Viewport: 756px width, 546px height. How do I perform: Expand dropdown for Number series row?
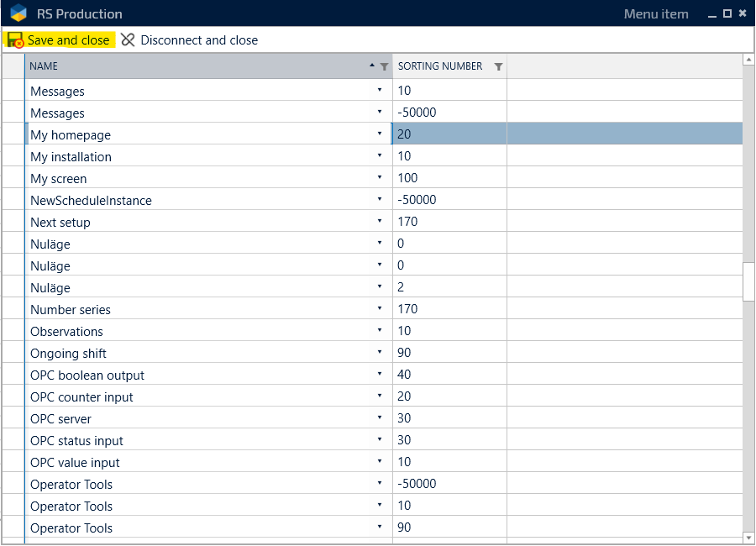(379, 309)
